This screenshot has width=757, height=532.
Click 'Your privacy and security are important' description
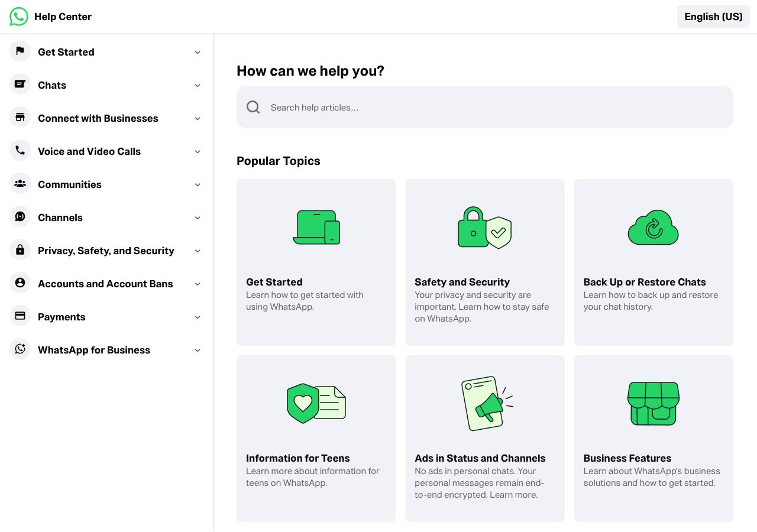pyautogui.click(x=481, y=307)
